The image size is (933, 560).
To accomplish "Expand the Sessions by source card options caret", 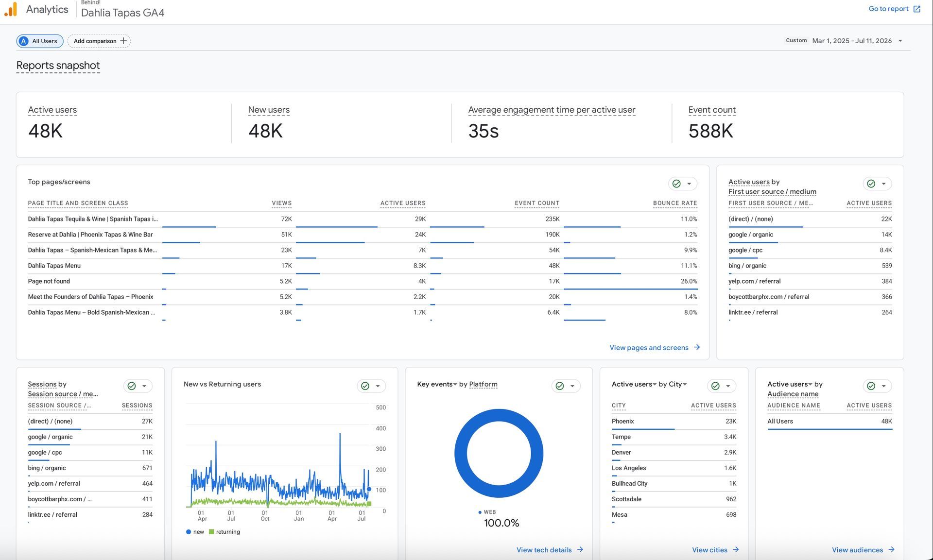I will pyautogui.click(x=144, y=386).
